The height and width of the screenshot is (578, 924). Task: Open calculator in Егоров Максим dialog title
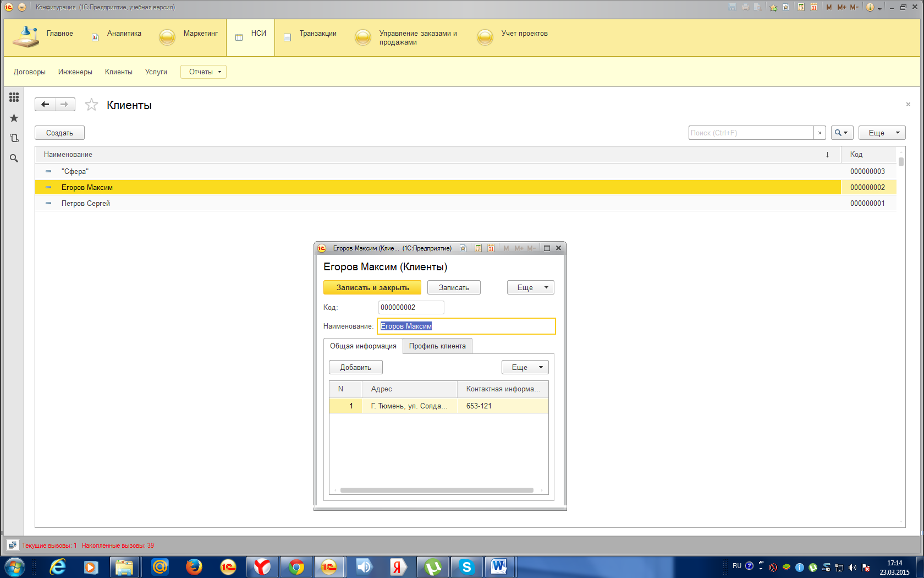(x=478, y=248)
